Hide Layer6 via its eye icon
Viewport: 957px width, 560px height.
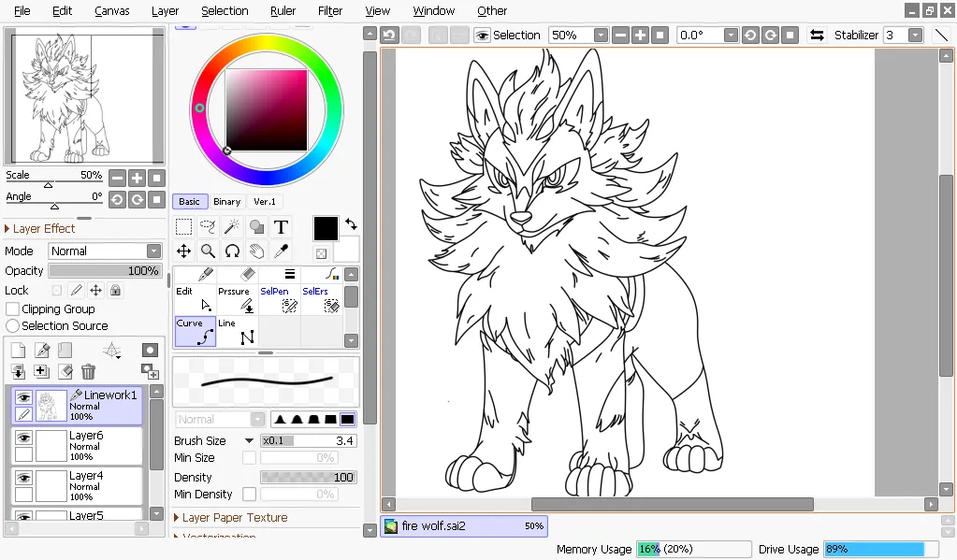pos(23,438)
